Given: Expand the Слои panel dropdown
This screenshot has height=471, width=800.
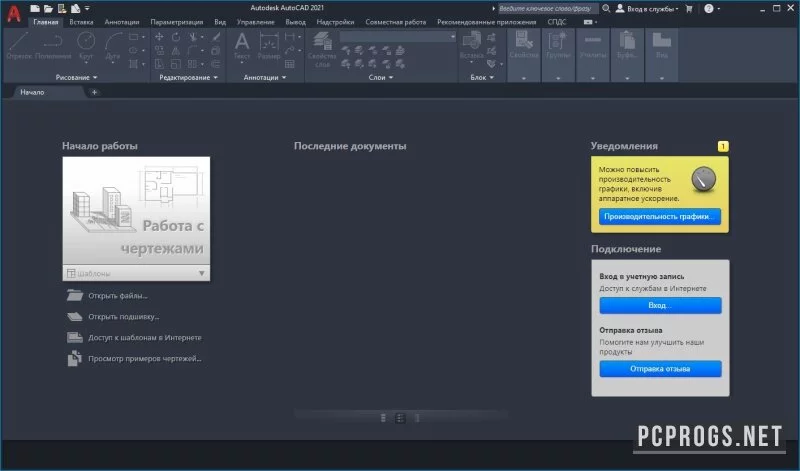Looking at the screenshot, I should [381, 78].
